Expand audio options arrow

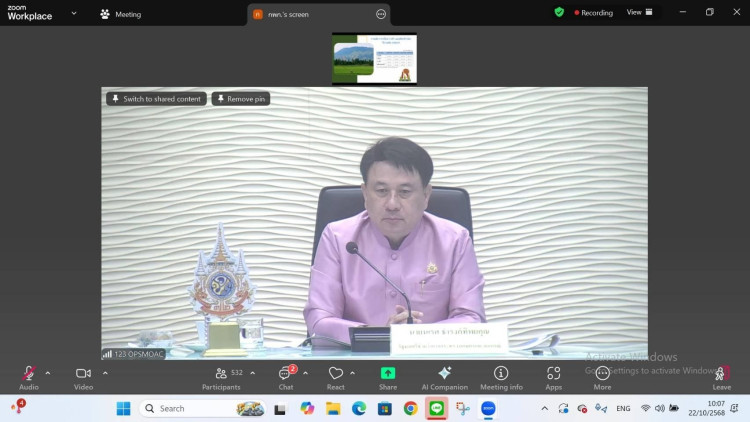[48, 372]
